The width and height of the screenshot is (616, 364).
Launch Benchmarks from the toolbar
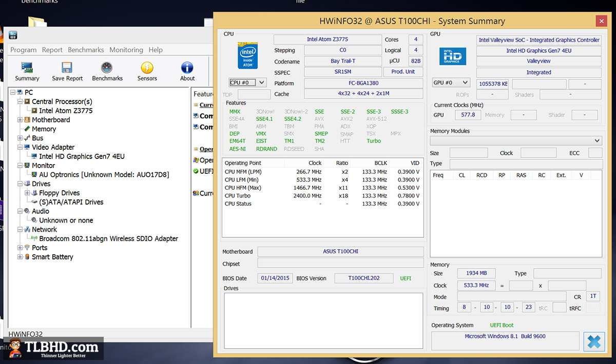point(107,71)
